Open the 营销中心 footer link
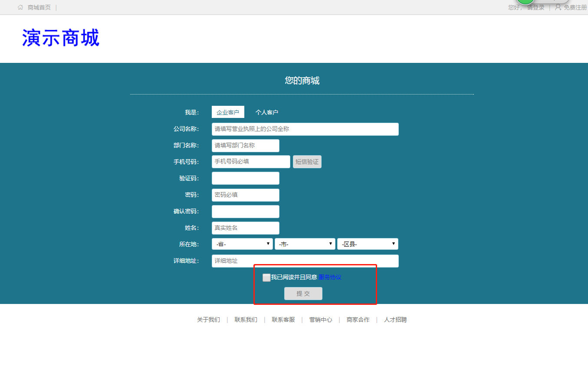 coord(321,320)
